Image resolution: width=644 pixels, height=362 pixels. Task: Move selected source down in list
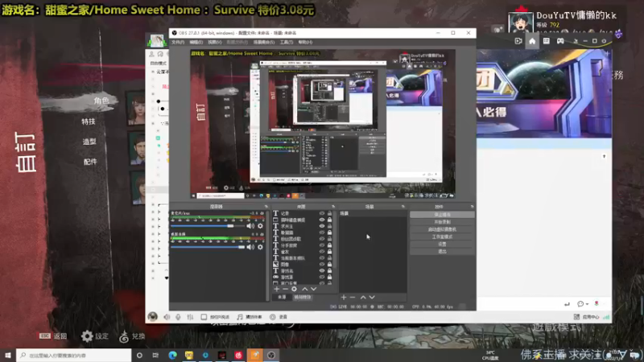tap(313, 289)
